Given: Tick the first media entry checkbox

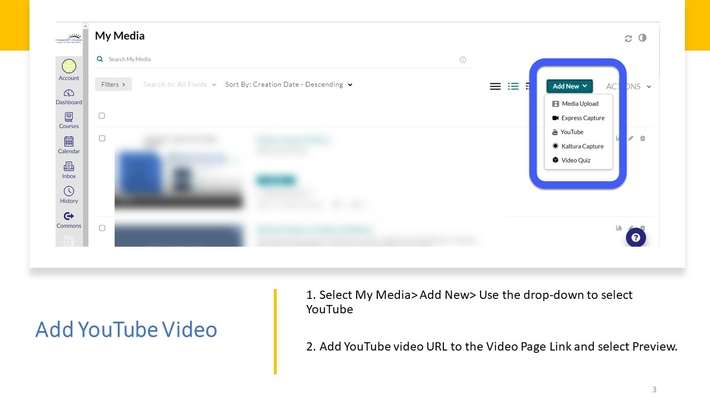Looking at the screenshot, I should click(102, 138).
